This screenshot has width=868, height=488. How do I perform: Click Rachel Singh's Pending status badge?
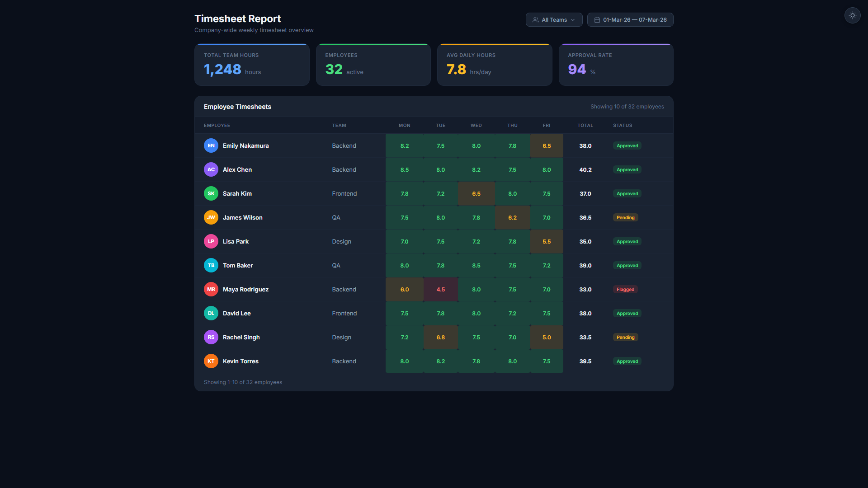pos(626,337)
